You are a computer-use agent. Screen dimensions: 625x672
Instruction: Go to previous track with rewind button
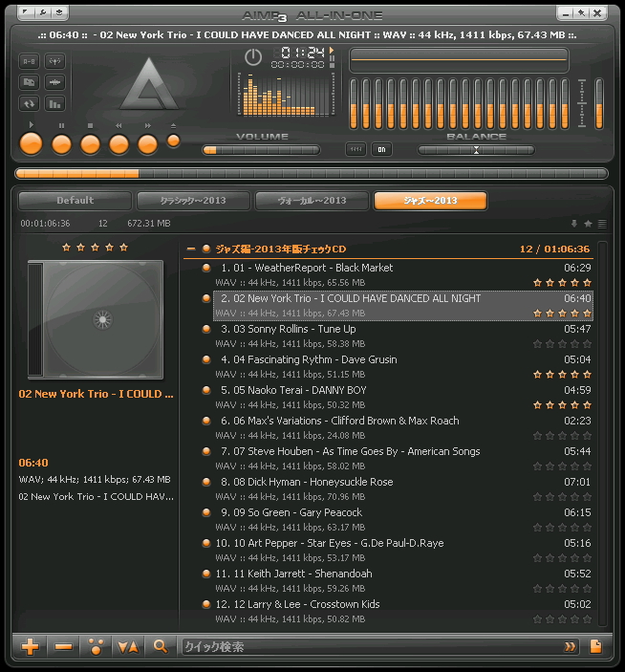tap(119, 144)
